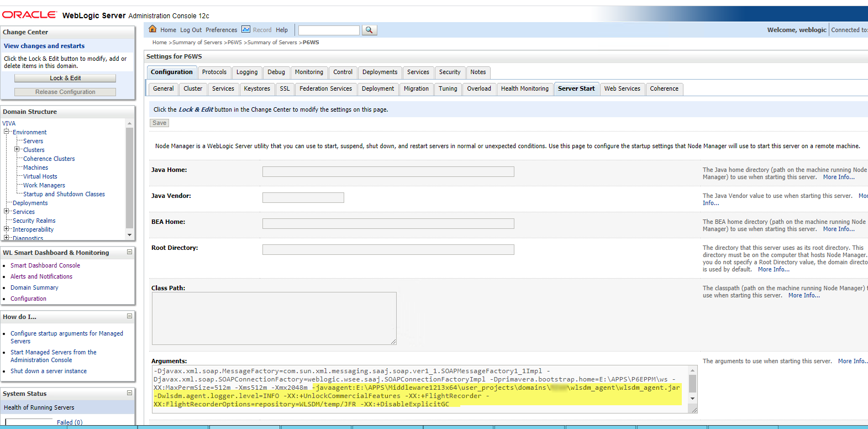
Task: Open the Services main tab
Action: click(x=418, y=72)
